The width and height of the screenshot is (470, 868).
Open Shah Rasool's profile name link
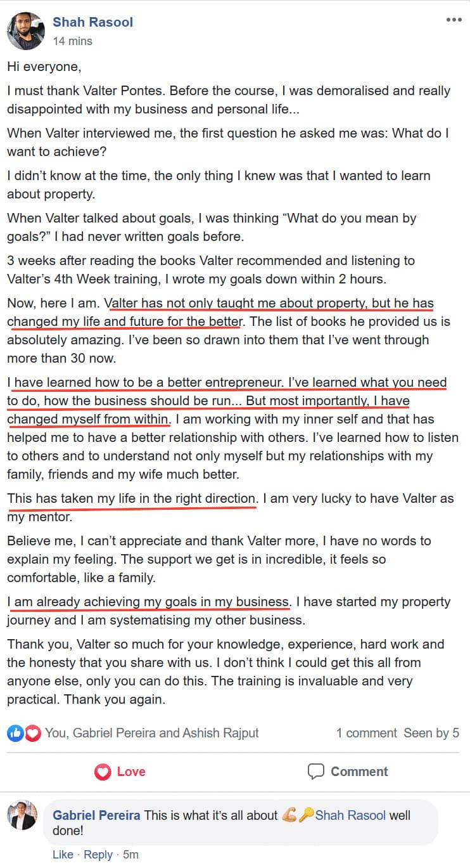(x=92, y=22)
